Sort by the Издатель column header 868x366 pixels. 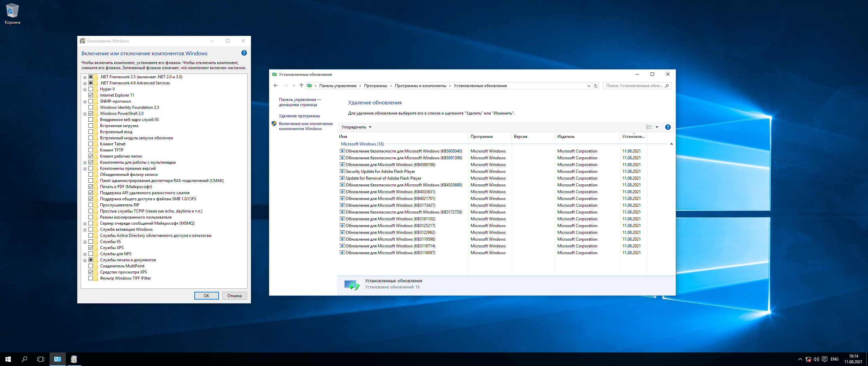(x=588, y=137)
